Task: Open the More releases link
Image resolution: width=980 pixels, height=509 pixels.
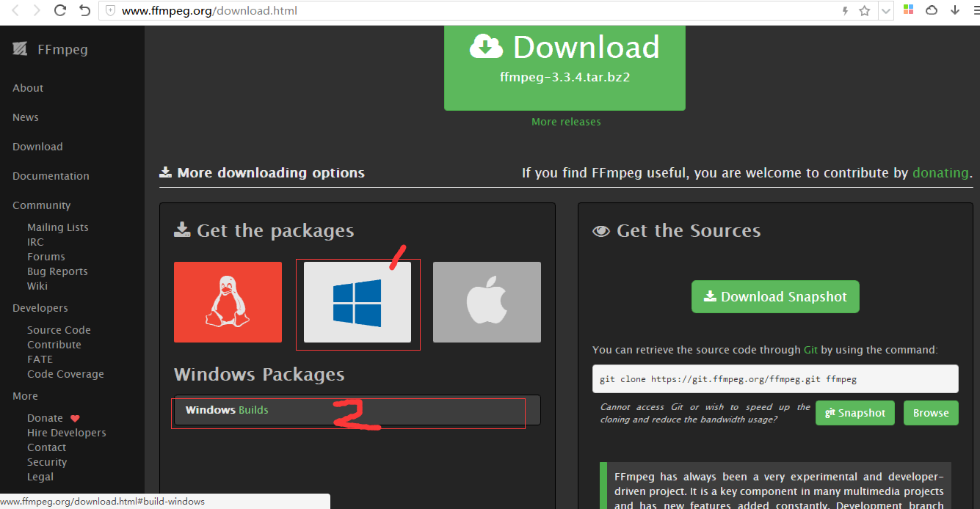Action: tap(566, 122)
